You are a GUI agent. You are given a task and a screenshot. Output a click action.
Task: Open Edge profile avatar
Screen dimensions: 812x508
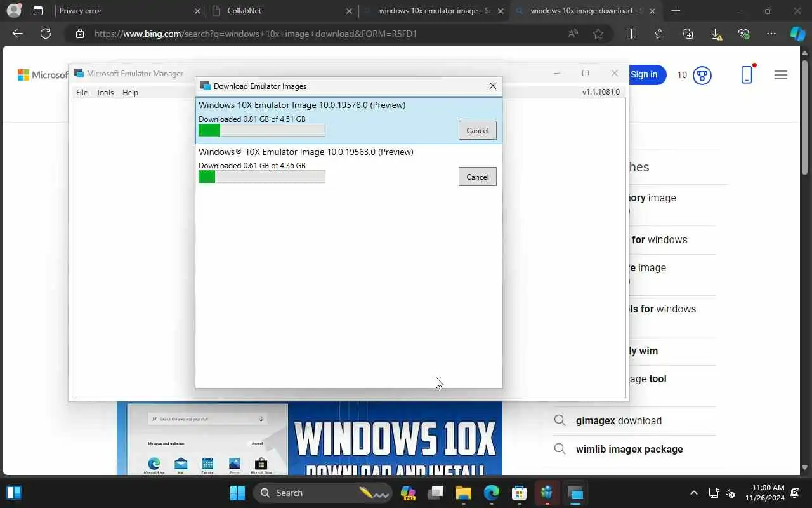[13, 11]
